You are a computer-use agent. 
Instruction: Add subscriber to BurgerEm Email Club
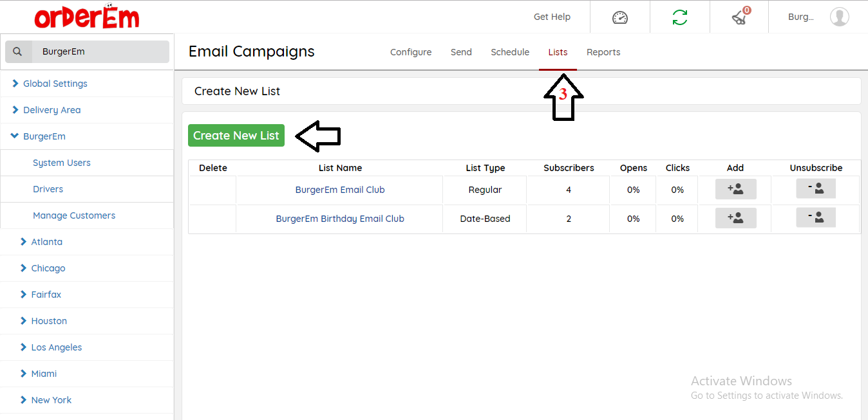pos(735,189)
